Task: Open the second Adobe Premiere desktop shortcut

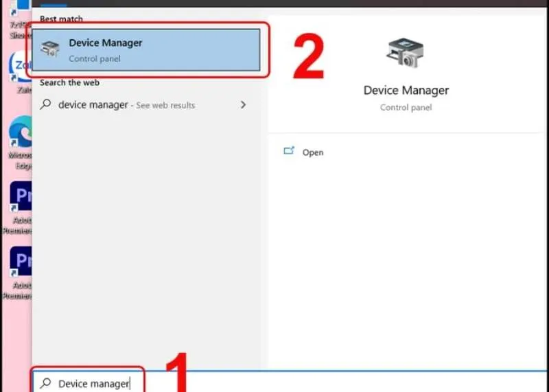Action: click(19, 264)
